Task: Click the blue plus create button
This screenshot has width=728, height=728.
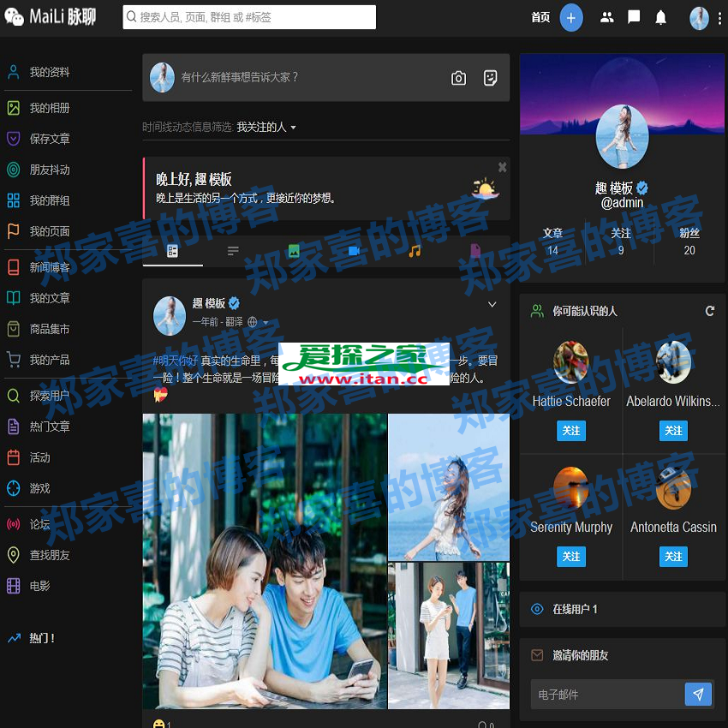Action: [572, 17]
